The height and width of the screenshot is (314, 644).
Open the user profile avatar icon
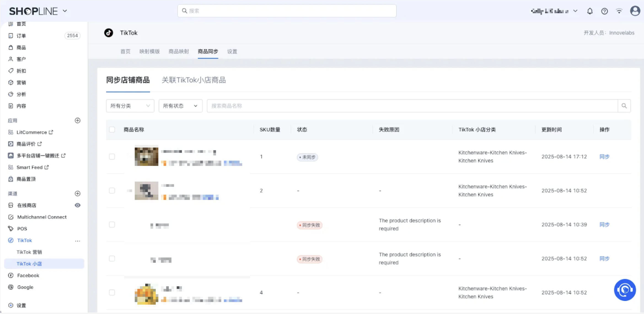click(635, 11)
